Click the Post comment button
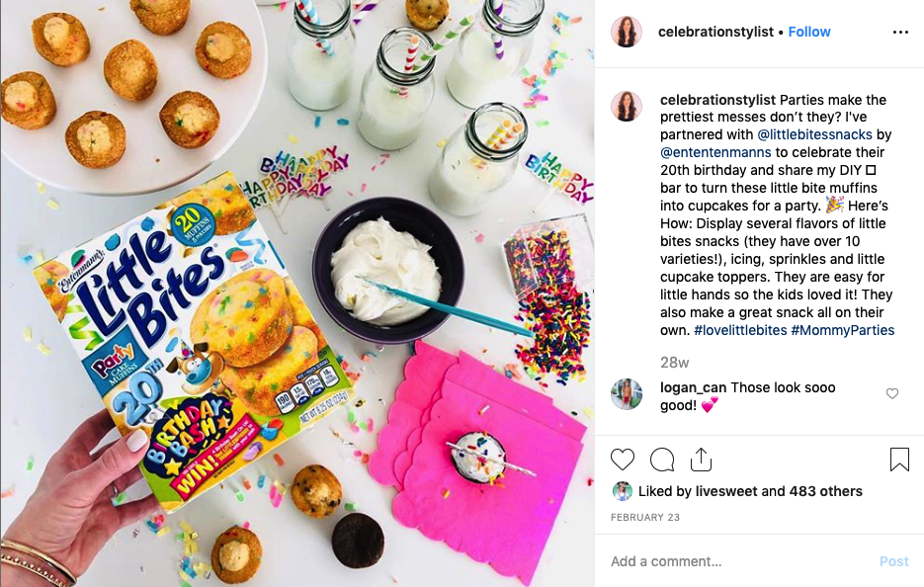 click(x=894, y=561)
